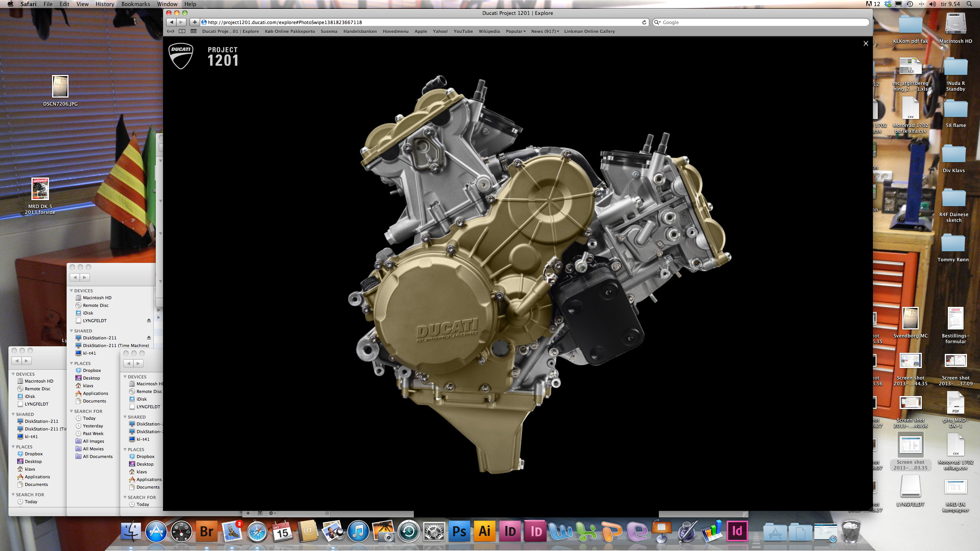
Task: Open the View menu
Action: click(82, 4)
